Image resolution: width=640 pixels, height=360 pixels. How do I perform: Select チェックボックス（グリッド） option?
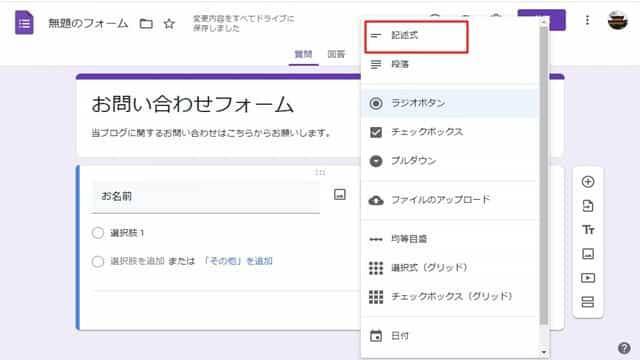449,297
